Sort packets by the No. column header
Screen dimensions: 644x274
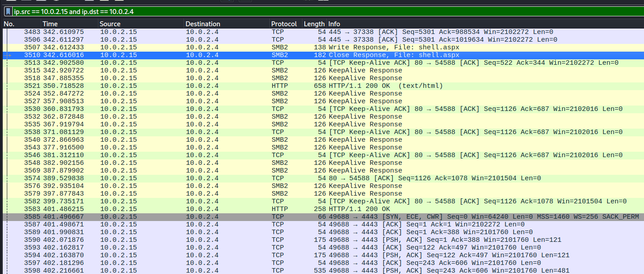pos(21,24)
